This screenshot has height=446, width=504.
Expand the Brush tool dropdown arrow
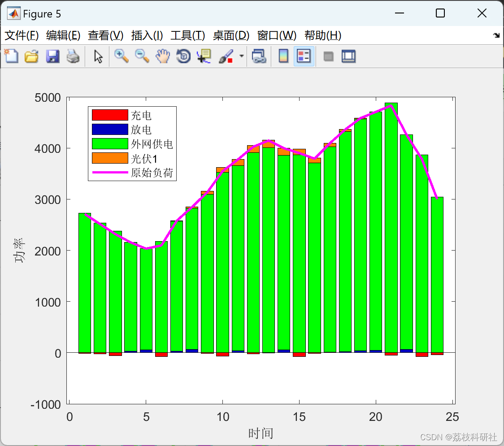coord(241,56)
